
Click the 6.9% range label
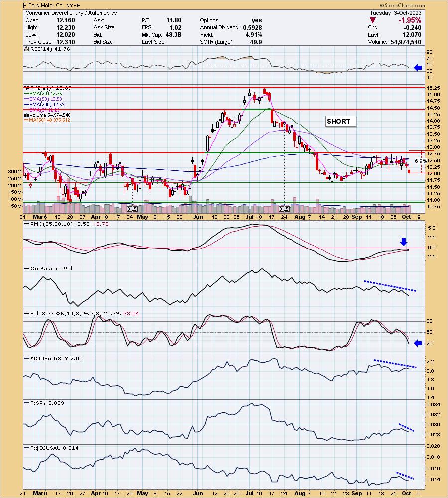pos(421,161)
